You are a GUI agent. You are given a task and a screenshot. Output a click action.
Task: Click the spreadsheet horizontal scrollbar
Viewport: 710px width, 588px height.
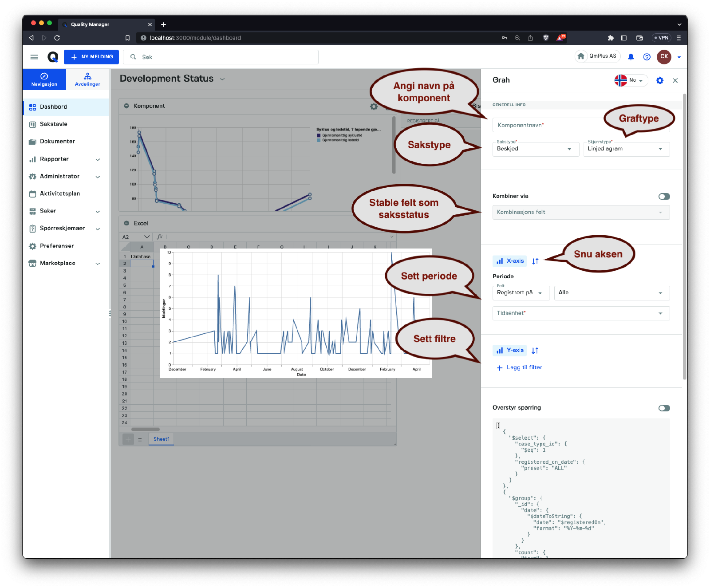146,429
